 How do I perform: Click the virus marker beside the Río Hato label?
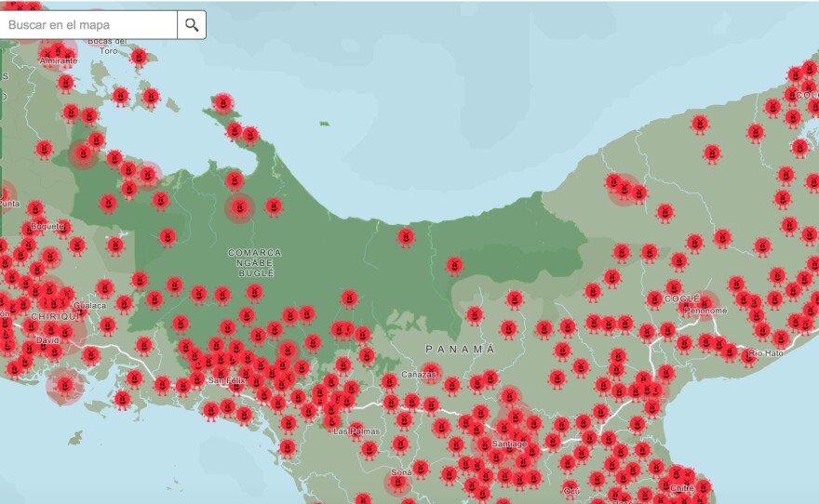[x=729, y=351]
